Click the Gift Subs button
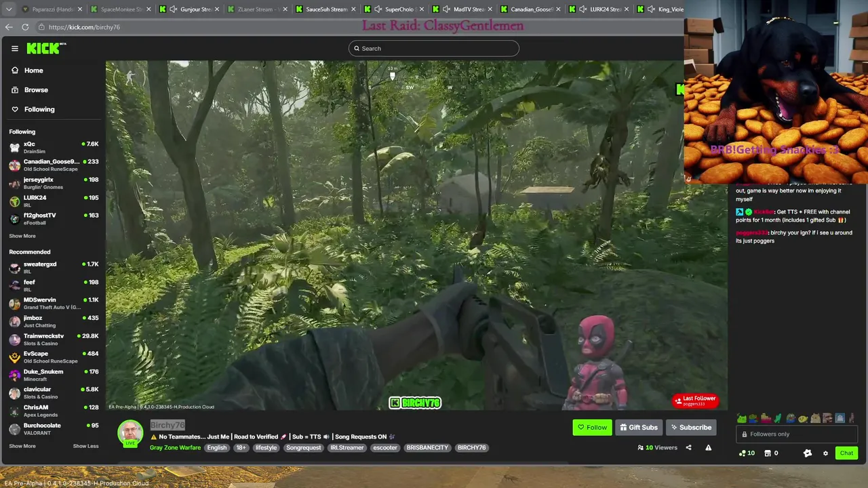 [x=639, y=428]
